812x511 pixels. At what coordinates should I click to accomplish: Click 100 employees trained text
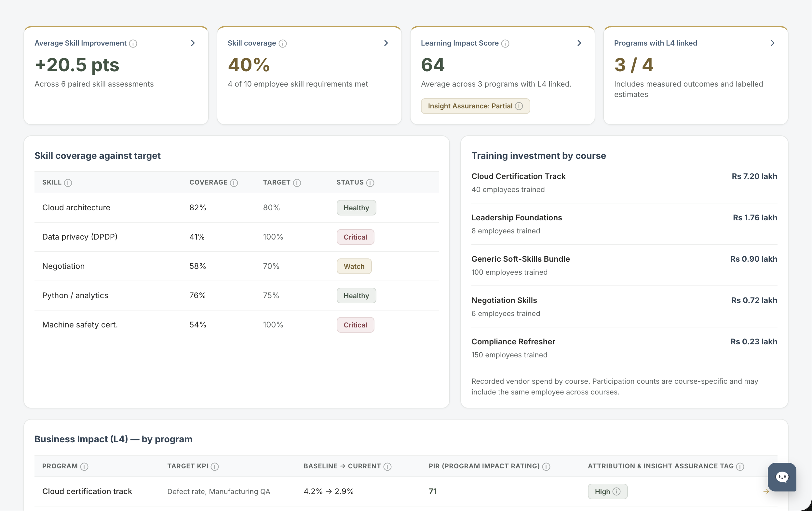(x=509, y=272)
